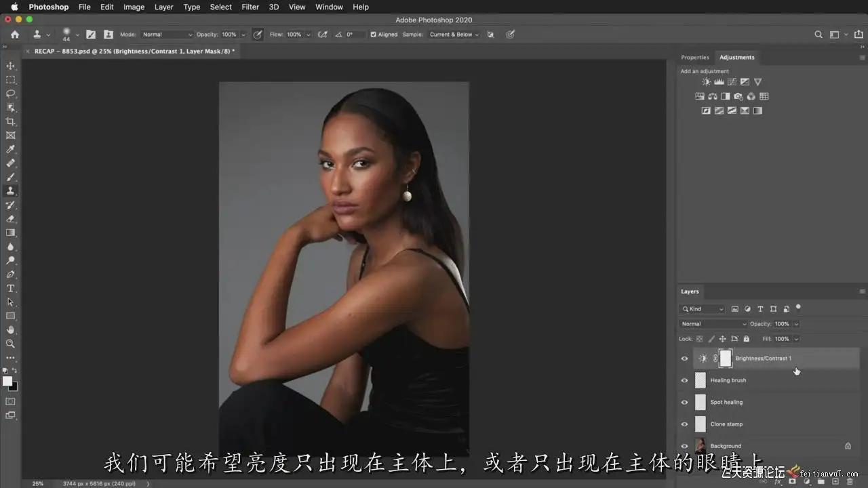Add a Levels adjustment
This screenshot has height=488, width=868.
719,82
